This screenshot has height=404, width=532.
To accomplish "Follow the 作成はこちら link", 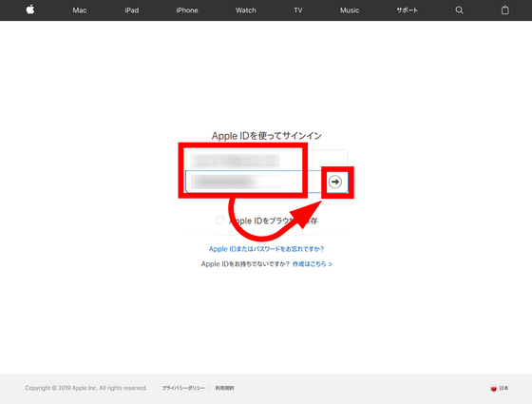I will point(313,264).
